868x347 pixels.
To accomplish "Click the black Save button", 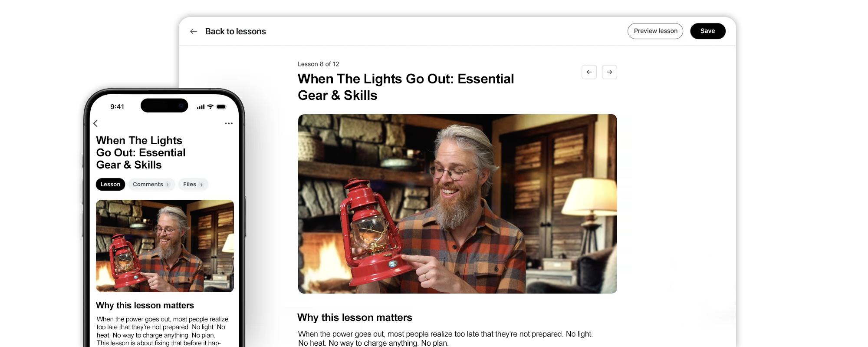I will pyautogui.click(x=707, y=31).
